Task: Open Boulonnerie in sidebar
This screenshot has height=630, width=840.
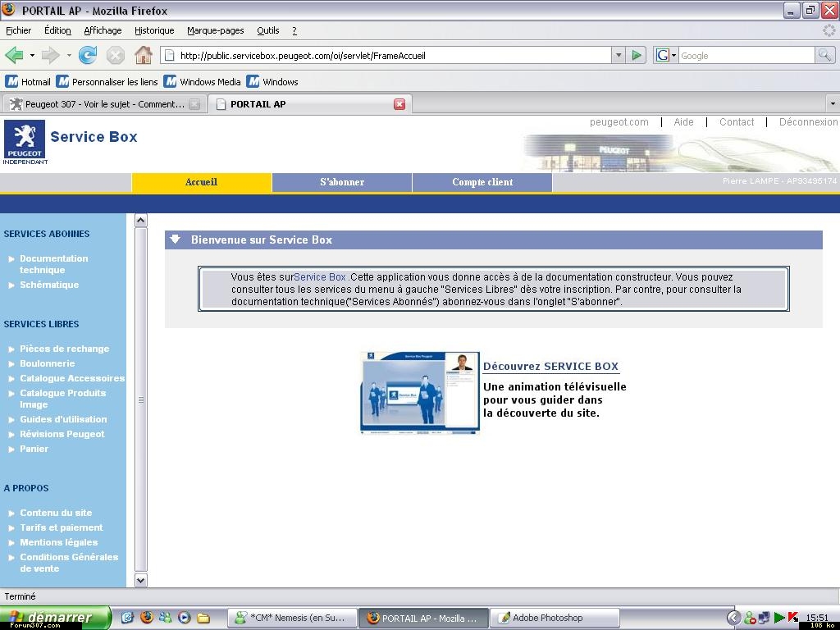Action: coord(47,363)
